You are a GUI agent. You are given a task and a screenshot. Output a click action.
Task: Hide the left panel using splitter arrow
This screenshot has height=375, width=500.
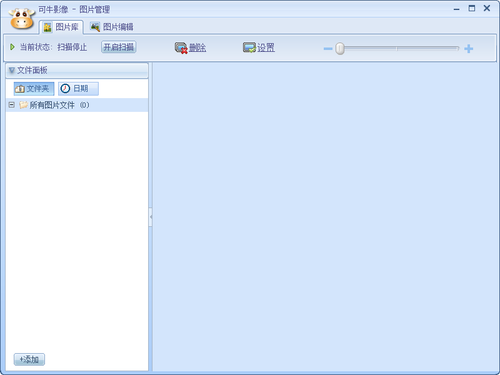tap(151, 217)
